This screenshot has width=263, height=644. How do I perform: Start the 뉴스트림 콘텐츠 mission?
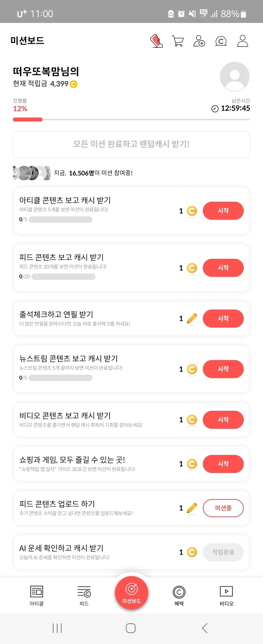pos(223,369)
